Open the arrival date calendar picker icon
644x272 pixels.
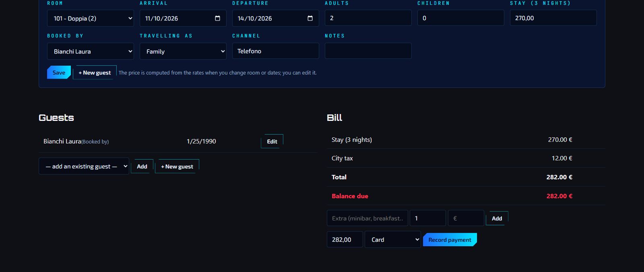pyautogui.click(x=217, y=18)
